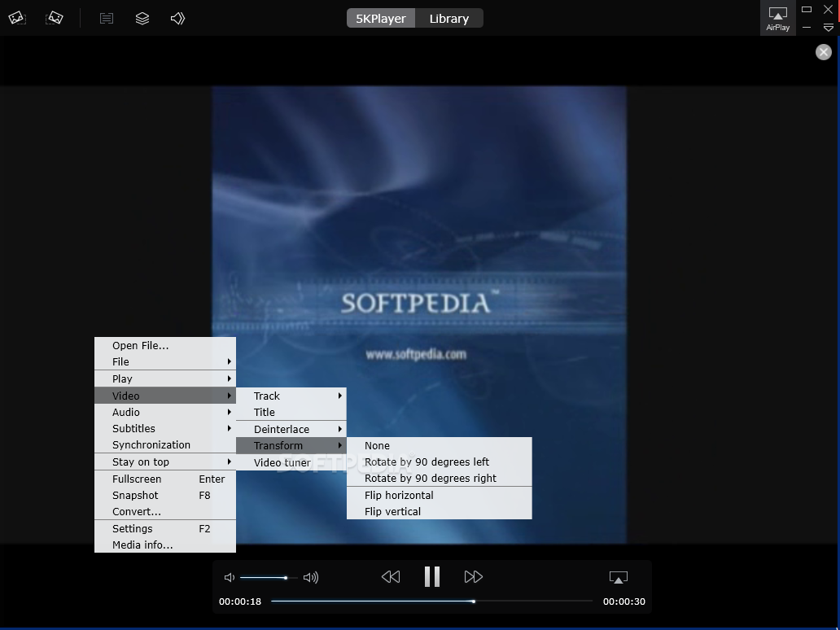Open the stacked layers track icon
The width and height of the screenshot is (840, 630).
point(142,19)
